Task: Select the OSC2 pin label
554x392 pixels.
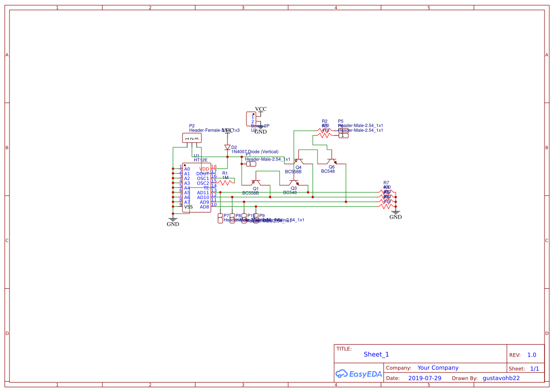Action: (x=203, y=183)
